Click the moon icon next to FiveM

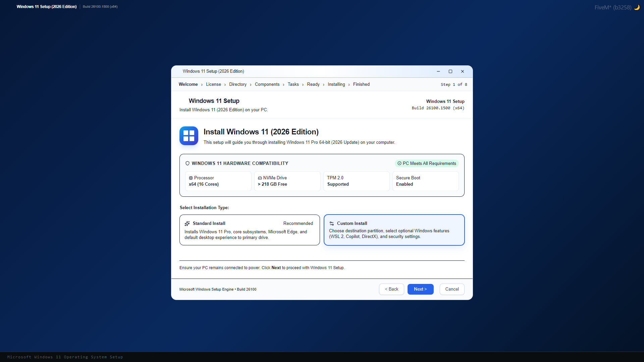(637, 7)
